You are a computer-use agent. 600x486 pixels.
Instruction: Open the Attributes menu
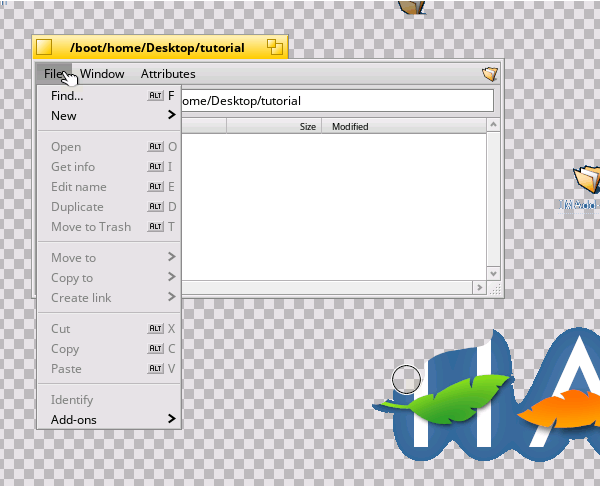168,74
